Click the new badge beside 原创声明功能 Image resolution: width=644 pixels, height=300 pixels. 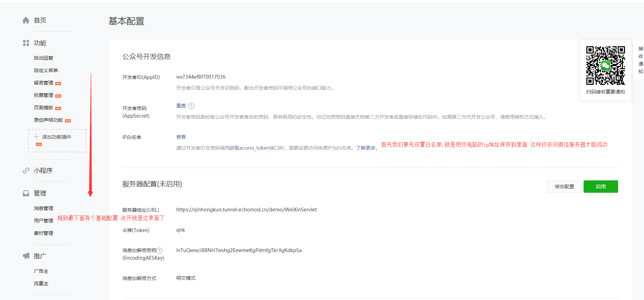(x=68, y=121)
